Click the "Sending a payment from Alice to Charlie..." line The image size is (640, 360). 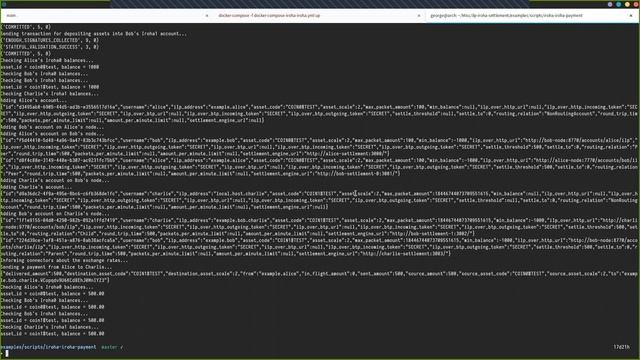[56, 267]
